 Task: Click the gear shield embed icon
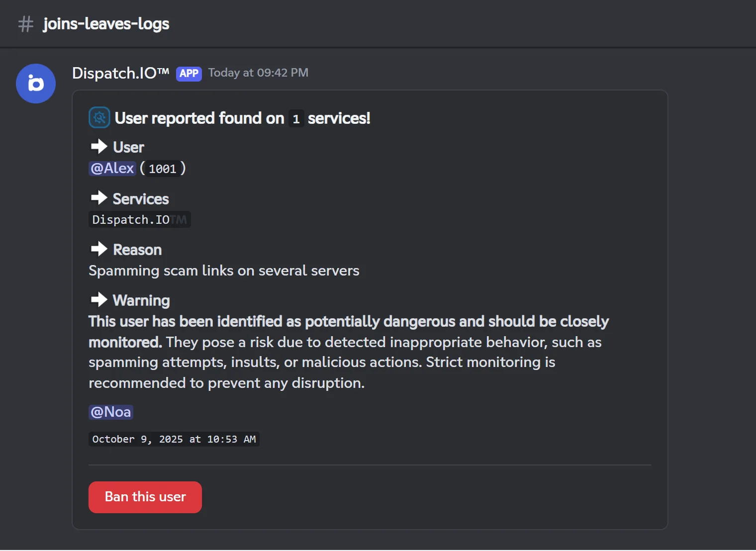99,118
